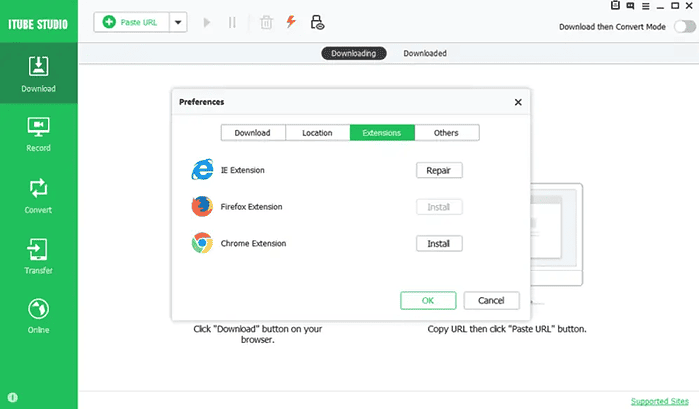Open the Online section in sidebar
The image size is (699, 409).
(x=38, y=316)
